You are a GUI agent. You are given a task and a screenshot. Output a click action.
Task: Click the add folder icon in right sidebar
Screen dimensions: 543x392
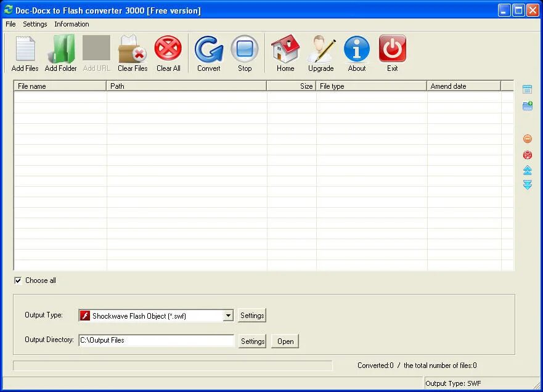point(528,105)
